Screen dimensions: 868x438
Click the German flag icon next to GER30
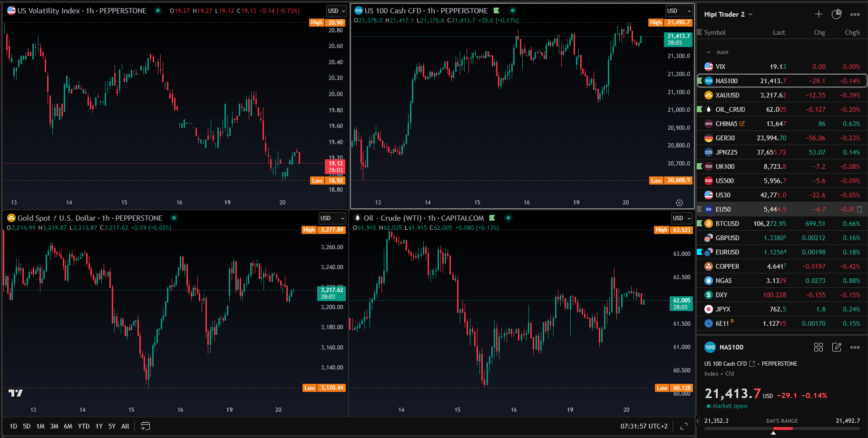point(709,138)
